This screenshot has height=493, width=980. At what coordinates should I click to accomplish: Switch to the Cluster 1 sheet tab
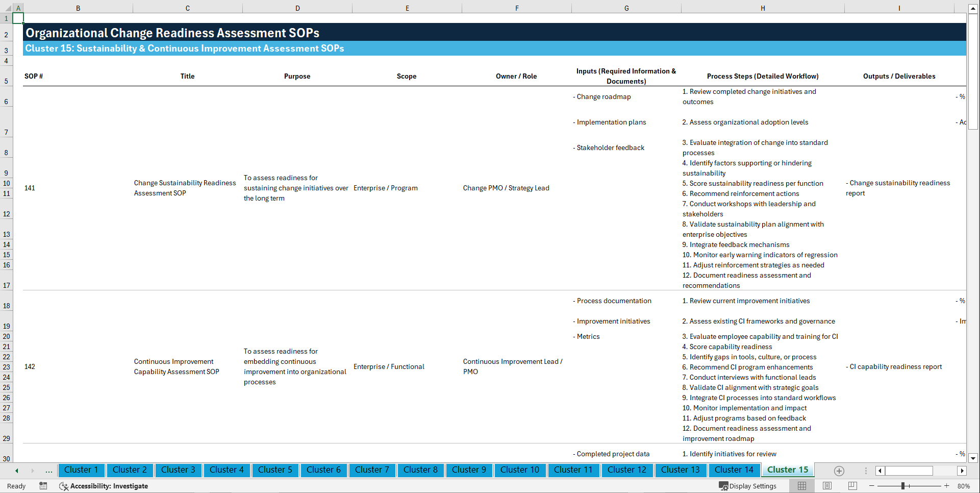(x=81, y=470)
